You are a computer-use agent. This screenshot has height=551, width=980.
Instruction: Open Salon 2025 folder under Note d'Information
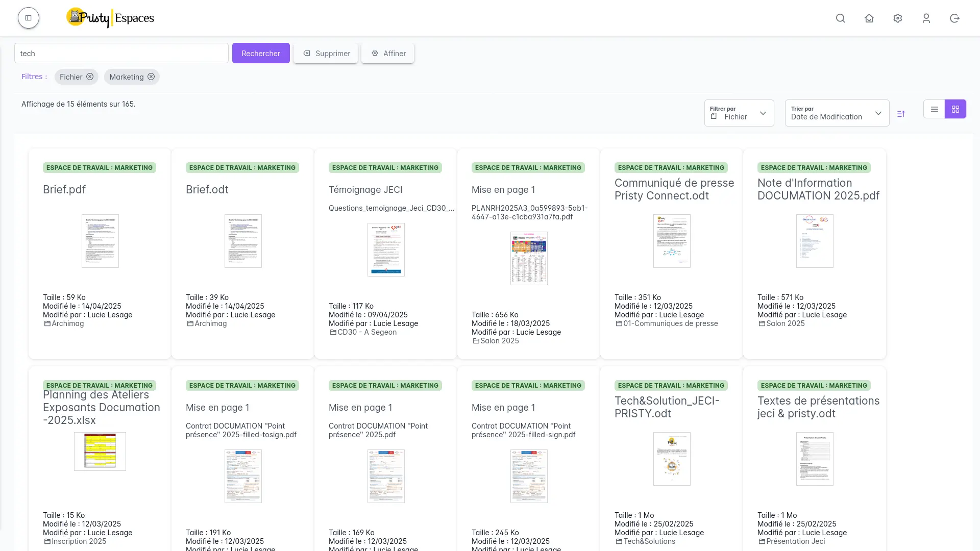click(x=781, y=323)
